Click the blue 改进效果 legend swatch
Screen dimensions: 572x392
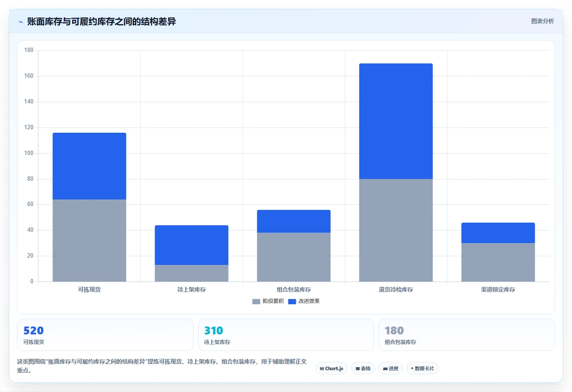click(292, 302)
